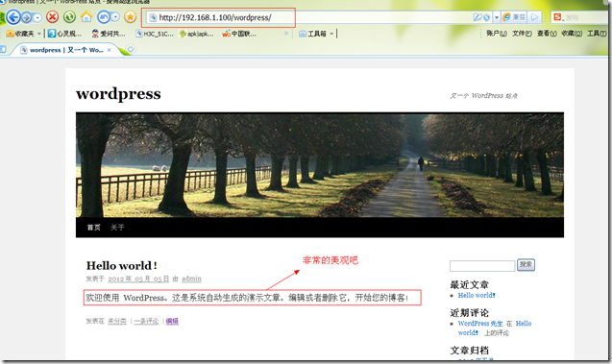Open a new tab with the plus button

click(131, 50)
